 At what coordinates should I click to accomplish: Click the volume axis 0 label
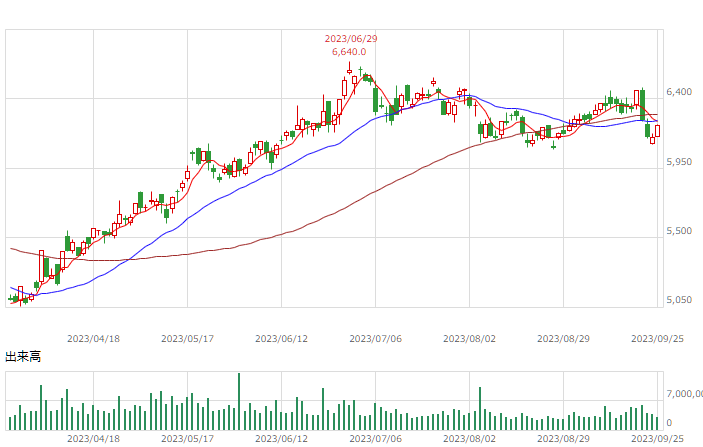pyautogui.click(x=669, y=423)
